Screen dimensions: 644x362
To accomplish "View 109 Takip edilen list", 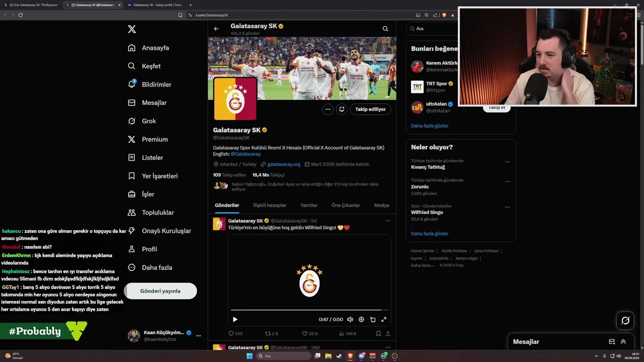I will point(229,175).
